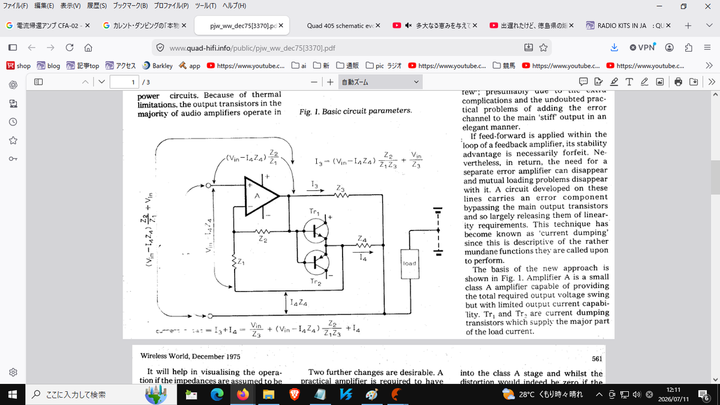
Task: Switch to the 電流帰還アンプ CFA-02 tab
Action: pos(48,26)
